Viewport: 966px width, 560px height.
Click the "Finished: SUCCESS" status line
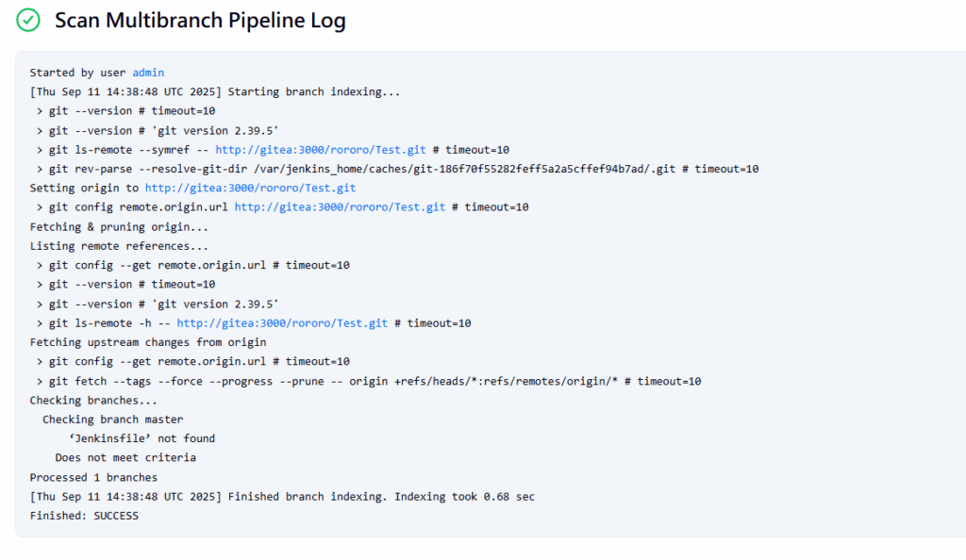[x=84, y=516]
